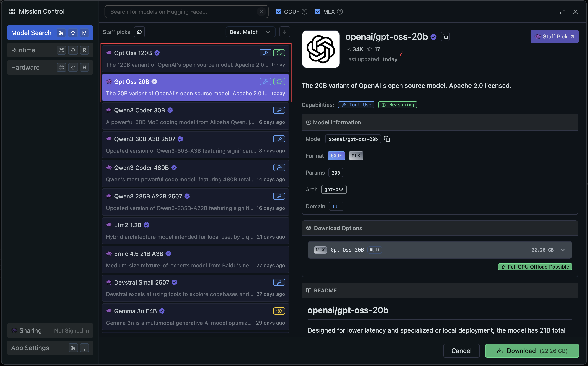Click the Not Signed In status
Viewport: 588px width, 366px height.
[72, 330]
